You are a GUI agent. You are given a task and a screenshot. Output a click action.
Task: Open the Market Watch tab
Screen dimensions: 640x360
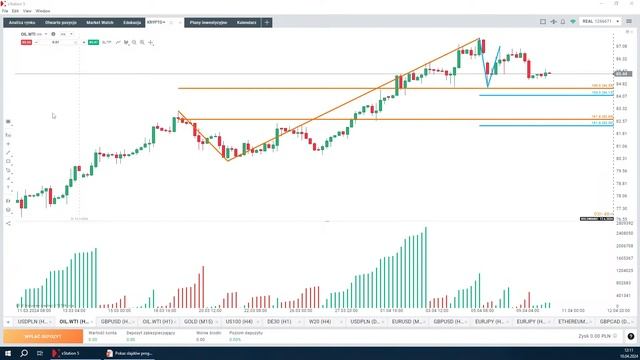pyautogui.click(x=100, y=22)
